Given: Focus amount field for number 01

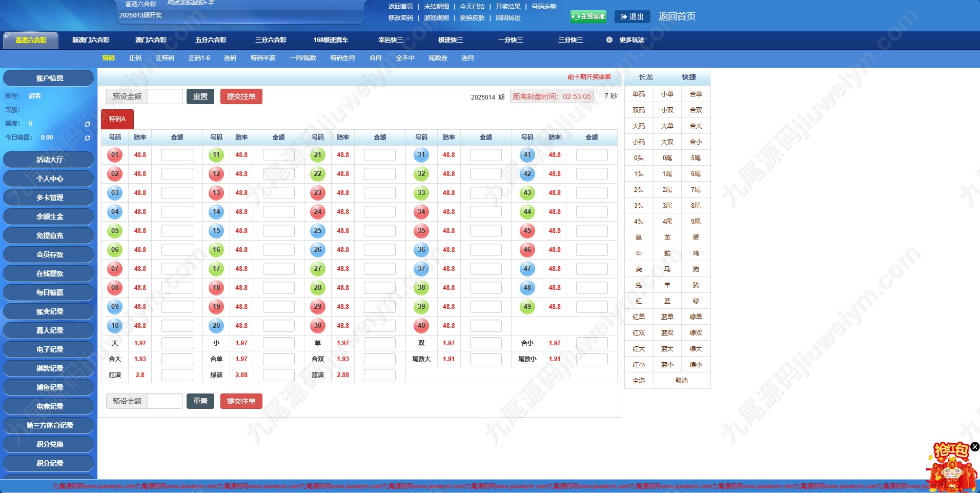Looking at the screenshot, I should click(x=177, y=155).
